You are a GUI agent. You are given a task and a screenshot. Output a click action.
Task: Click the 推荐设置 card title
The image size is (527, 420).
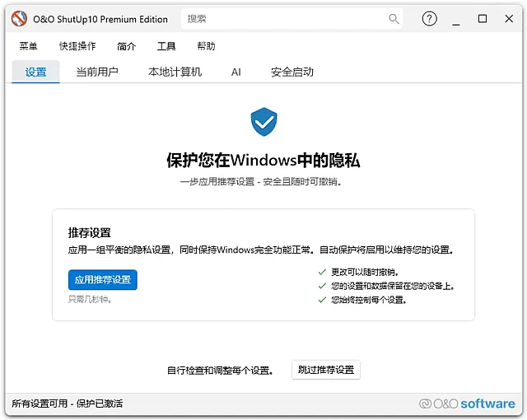click(x=90, y=232)
